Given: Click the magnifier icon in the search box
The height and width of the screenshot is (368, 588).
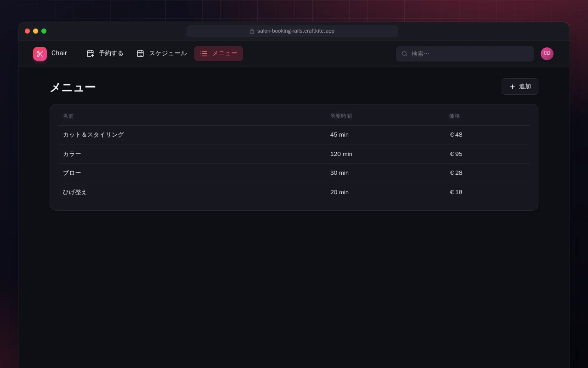Looking at the screenshot, I should (404, 54).
